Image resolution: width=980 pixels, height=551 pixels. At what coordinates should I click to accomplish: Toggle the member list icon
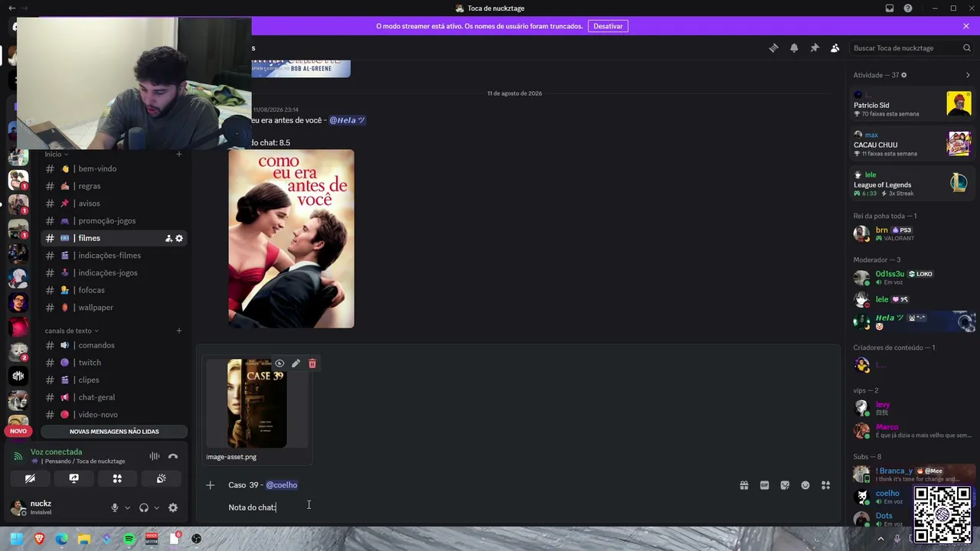835,48
